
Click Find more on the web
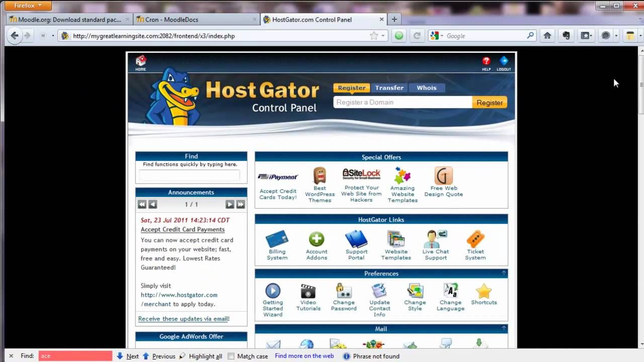click(304, 356)
